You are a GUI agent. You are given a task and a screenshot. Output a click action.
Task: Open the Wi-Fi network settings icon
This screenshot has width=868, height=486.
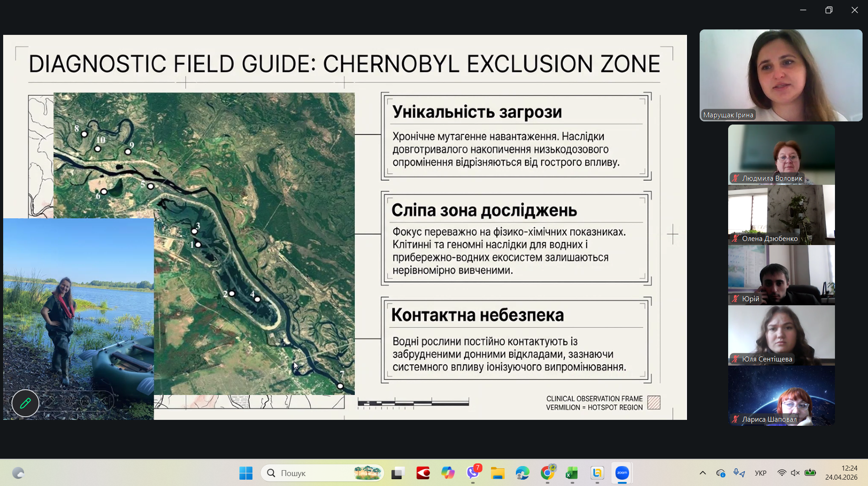tap(782, 473)
